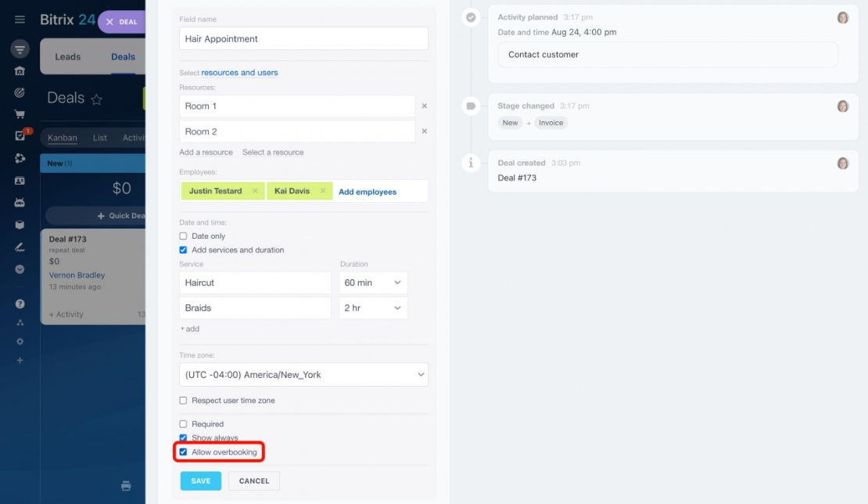868x504 pixels.
Task: Edit the Braids service field
Action: [x=255, y=308]
